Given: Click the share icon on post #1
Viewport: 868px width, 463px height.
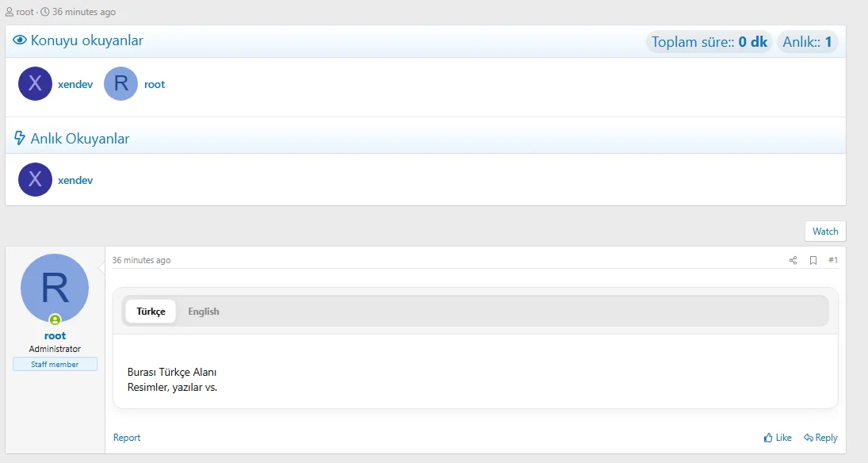Looking at the screenshot, I should tap(793, 260).
